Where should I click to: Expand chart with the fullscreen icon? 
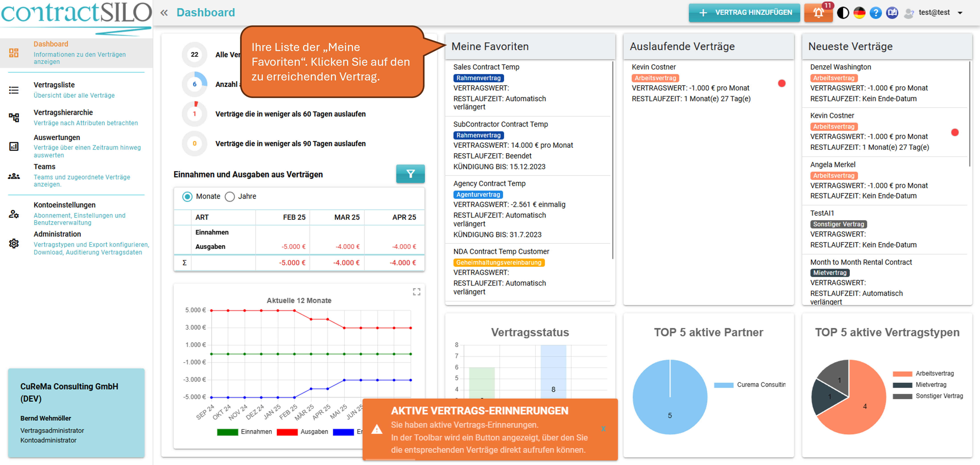tap(416, 292)
